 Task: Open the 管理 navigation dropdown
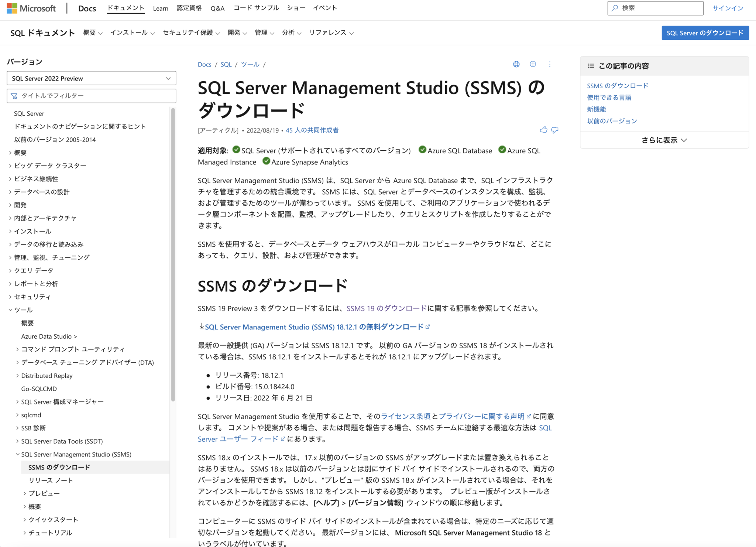point(264,33)
